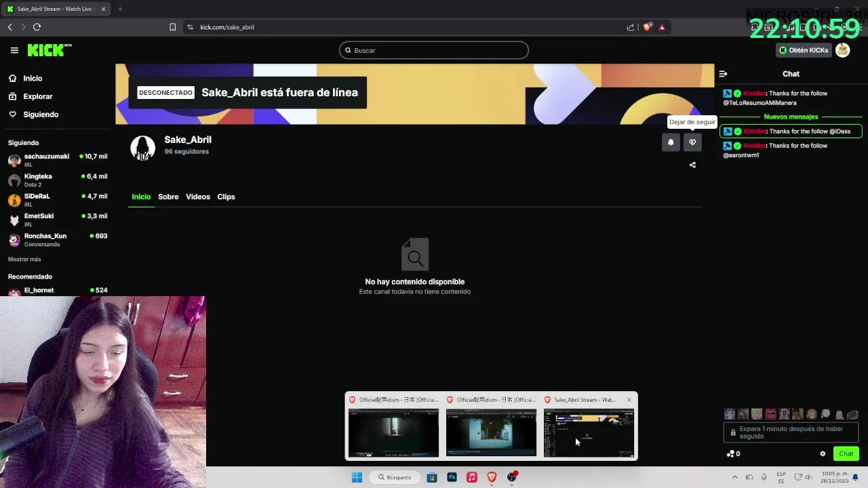Open EmetSuki channel
868x488 pixels.
point(58,220)
